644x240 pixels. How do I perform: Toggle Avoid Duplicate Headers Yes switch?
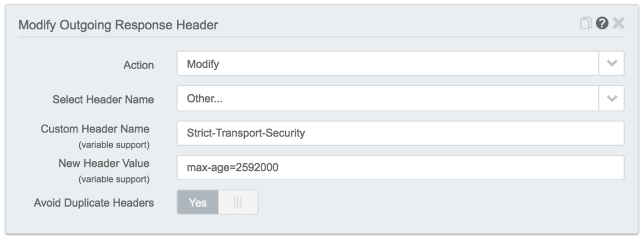point(198,203)
